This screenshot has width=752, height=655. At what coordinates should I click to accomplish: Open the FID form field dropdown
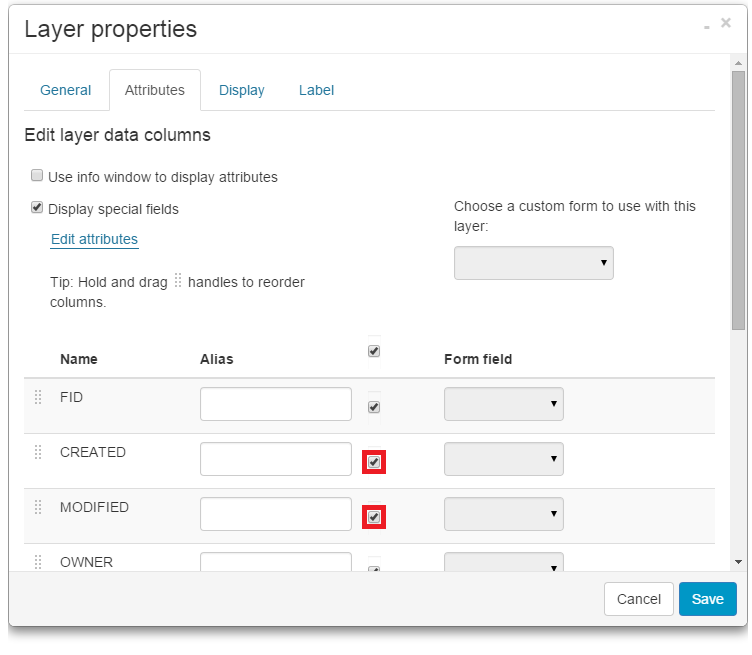[x=503, y=404]
